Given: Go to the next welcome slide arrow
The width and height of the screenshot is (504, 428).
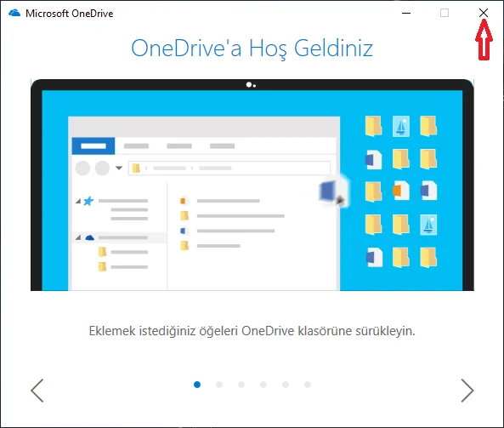Looking at the screenshot, I should point(467,391).
